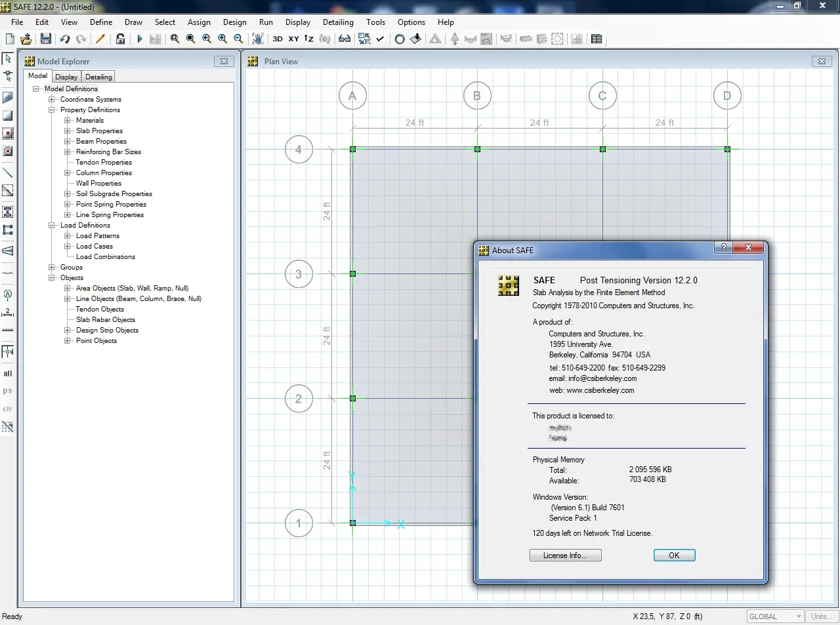Collapse the Model Definitions tree node

(36, 89)
